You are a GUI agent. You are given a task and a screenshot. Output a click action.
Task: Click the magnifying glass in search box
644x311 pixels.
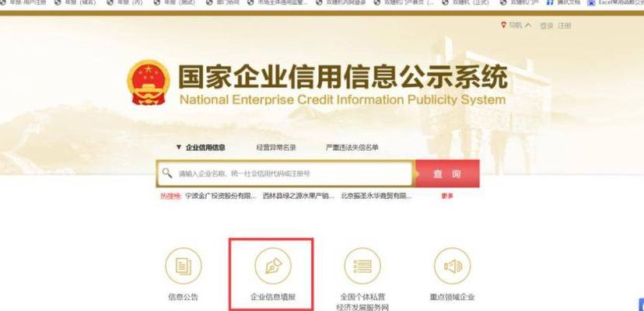167,173
